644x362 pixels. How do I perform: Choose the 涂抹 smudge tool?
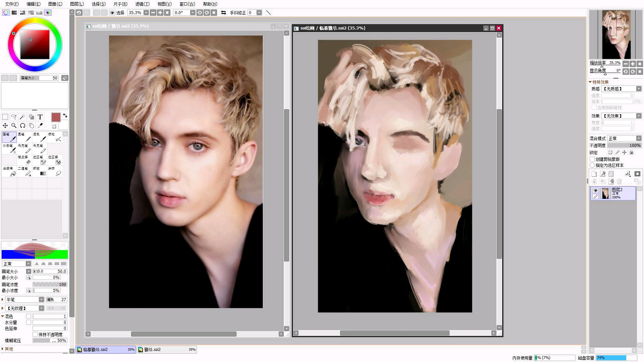point(55,171)
